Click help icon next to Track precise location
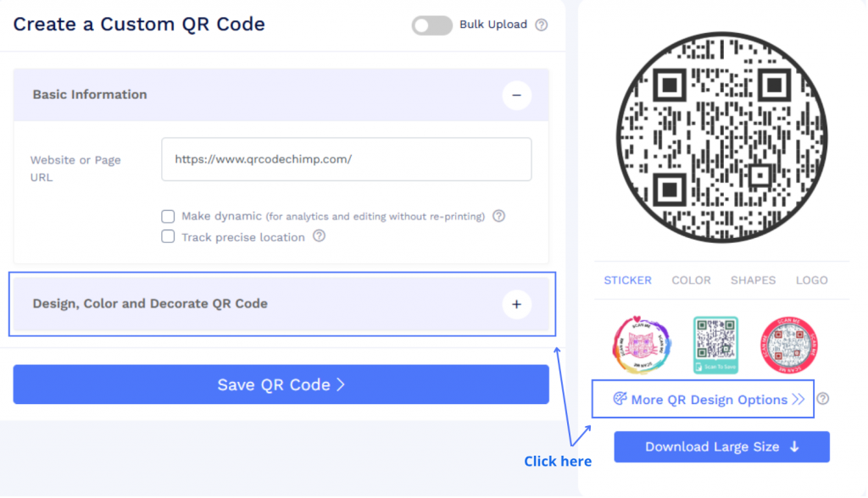The image size is (868, 498). [319, 236]
